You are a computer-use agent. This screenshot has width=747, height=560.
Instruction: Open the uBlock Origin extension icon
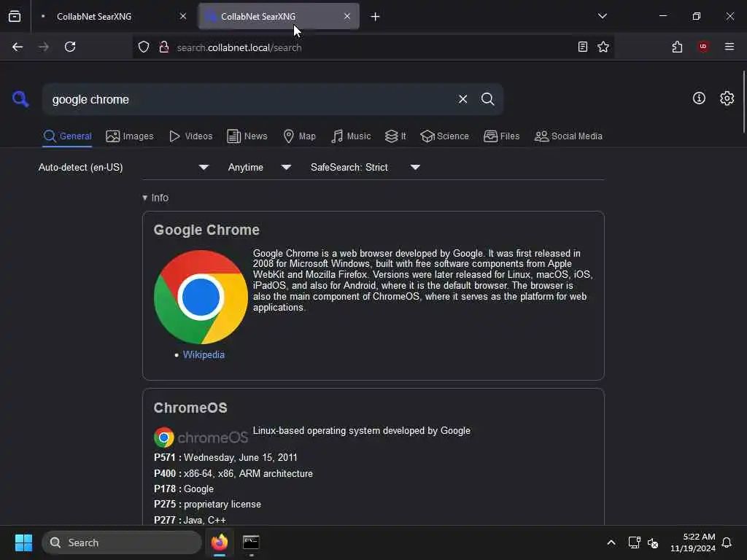click(x=703, y=47)
